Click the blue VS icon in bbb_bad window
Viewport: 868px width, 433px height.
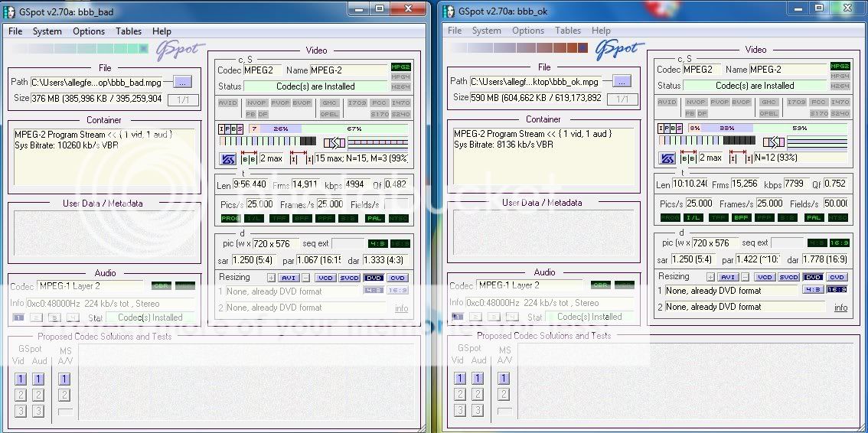228,158
